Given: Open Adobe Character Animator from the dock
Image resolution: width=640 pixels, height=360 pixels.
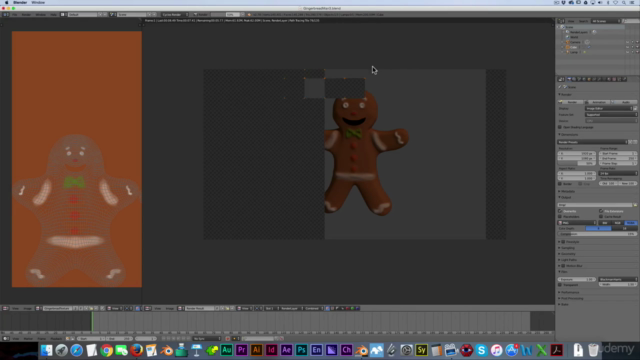Looking at the screenshot, I should tap(347, 350).
